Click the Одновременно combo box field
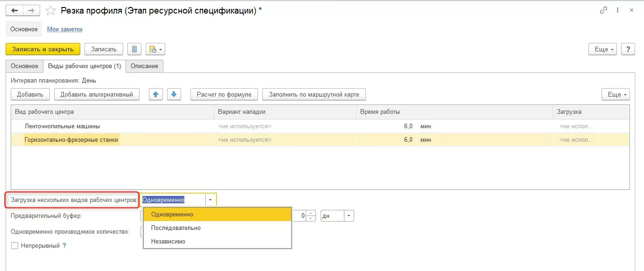The image size is (644, 271). (x=174, y=200)
